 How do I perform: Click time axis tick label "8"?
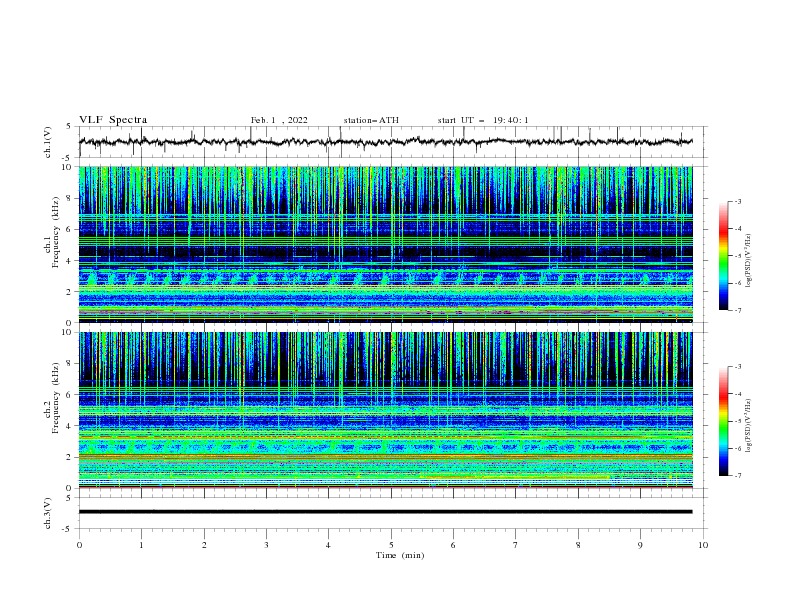coord(578,545)
